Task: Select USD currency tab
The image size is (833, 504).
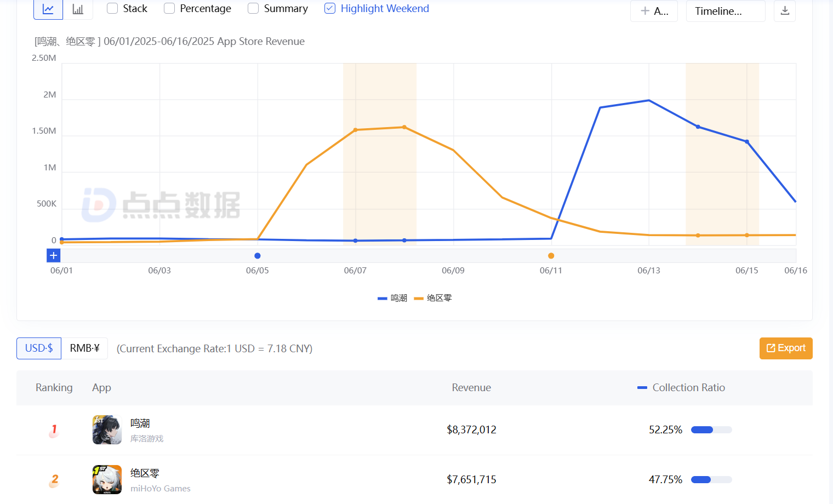Action: [39, 348]
